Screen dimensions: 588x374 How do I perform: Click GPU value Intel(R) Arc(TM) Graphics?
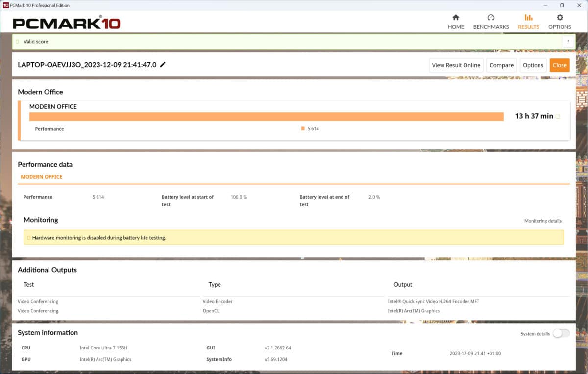coord(105,359)
